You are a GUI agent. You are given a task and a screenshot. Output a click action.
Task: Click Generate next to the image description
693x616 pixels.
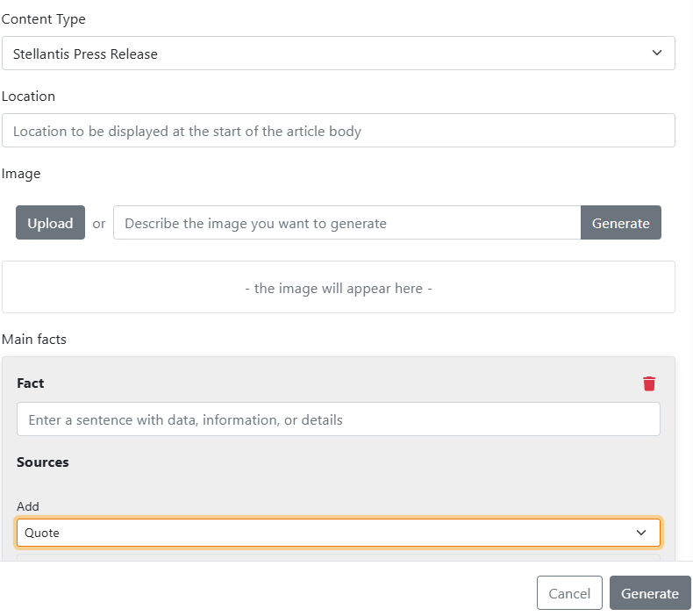(x=620, y=223)
